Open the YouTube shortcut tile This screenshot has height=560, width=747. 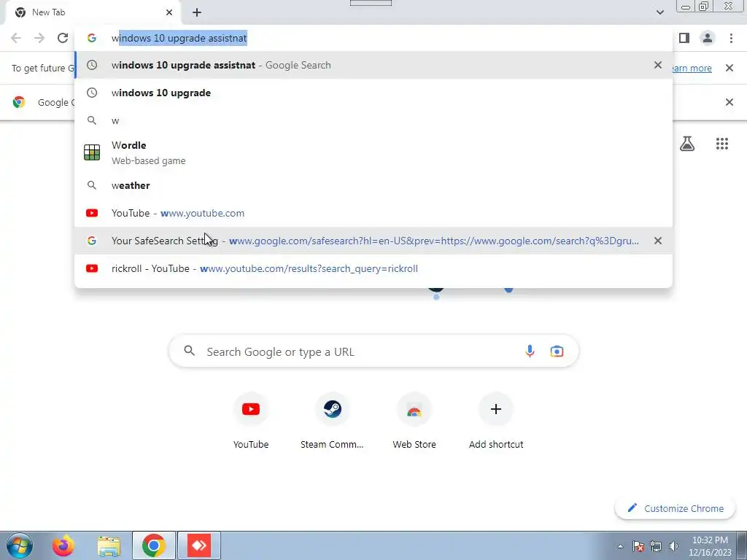251,421
